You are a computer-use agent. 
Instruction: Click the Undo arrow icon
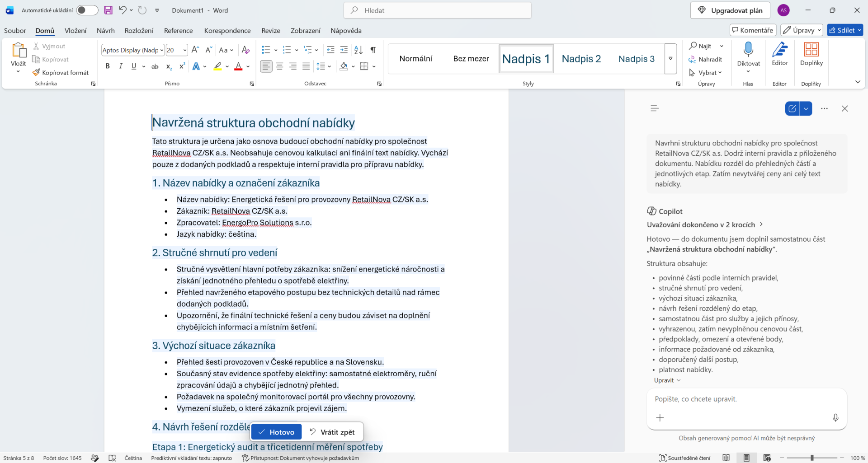pyautogui.click(x=123, y=10)
